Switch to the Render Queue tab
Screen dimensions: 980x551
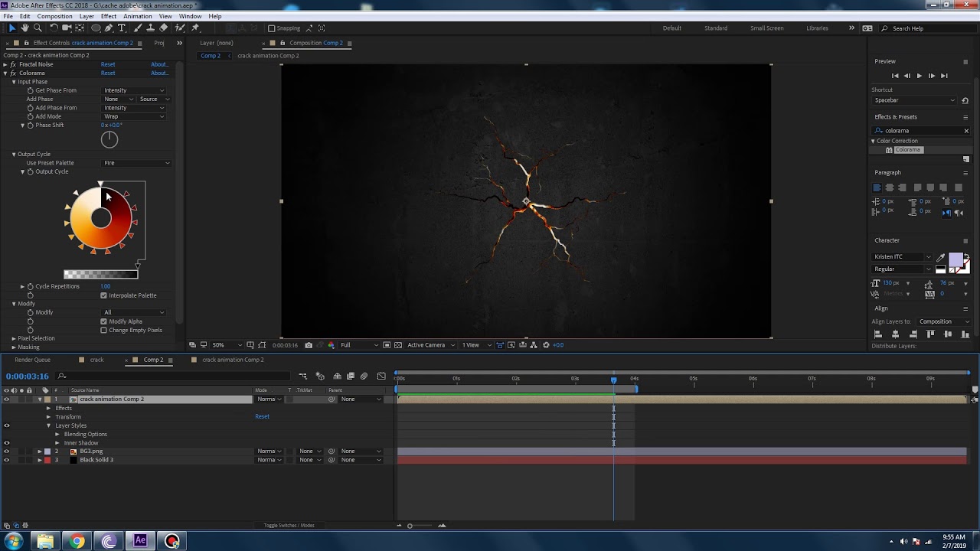32,360
